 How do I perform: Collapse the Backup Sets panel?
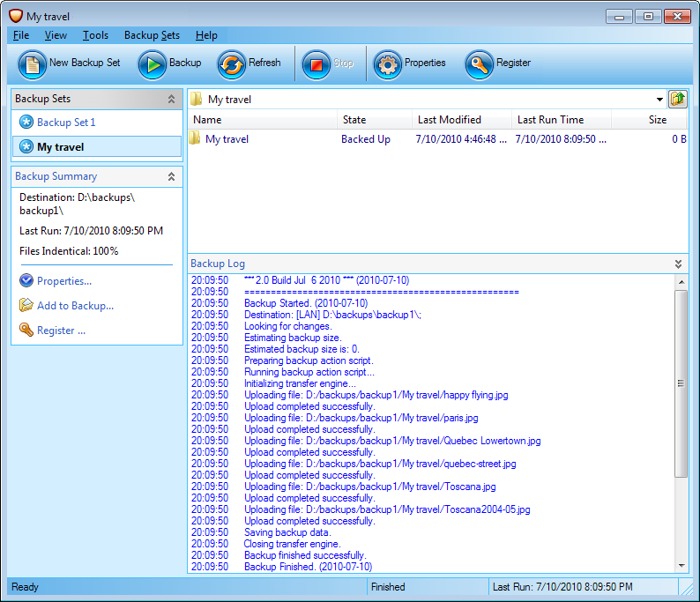click(x=172, y=100)
